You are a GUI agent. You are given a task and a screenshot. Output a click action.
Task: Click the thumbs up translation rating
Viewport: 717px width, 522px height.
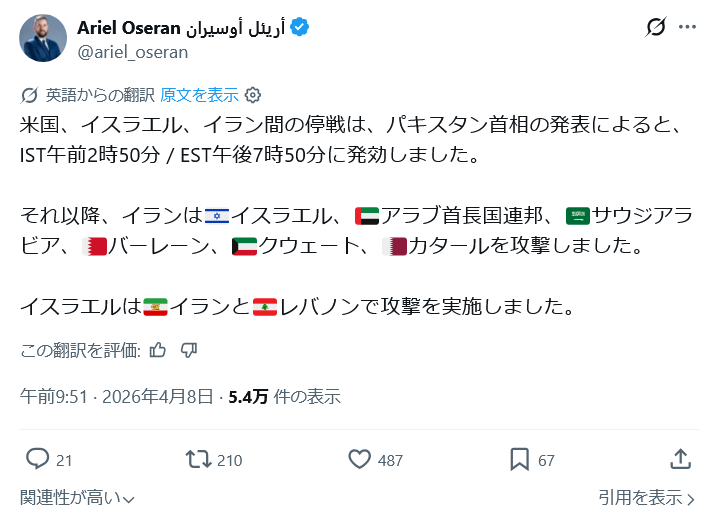point(157,350)
